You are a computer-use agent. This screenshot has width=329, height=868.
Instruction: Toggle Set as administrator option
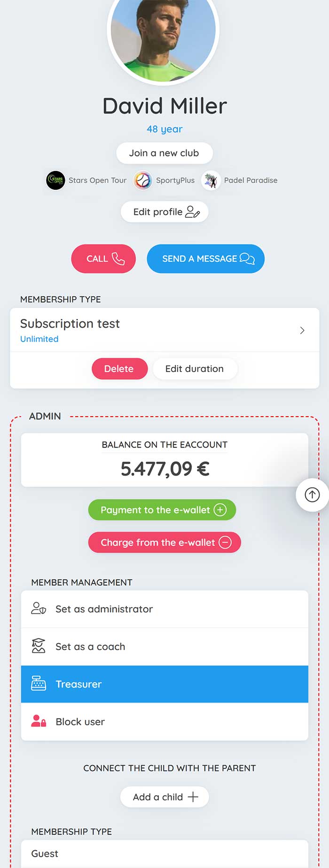click(x=164, y=609)
